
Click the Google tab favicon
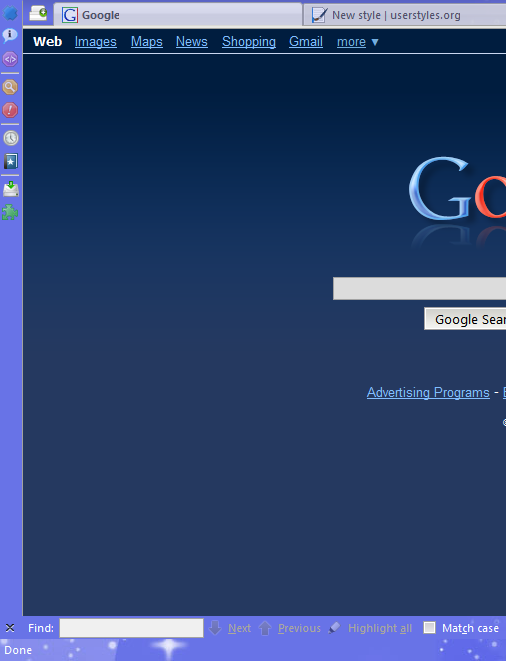click(x=70, y=15)
